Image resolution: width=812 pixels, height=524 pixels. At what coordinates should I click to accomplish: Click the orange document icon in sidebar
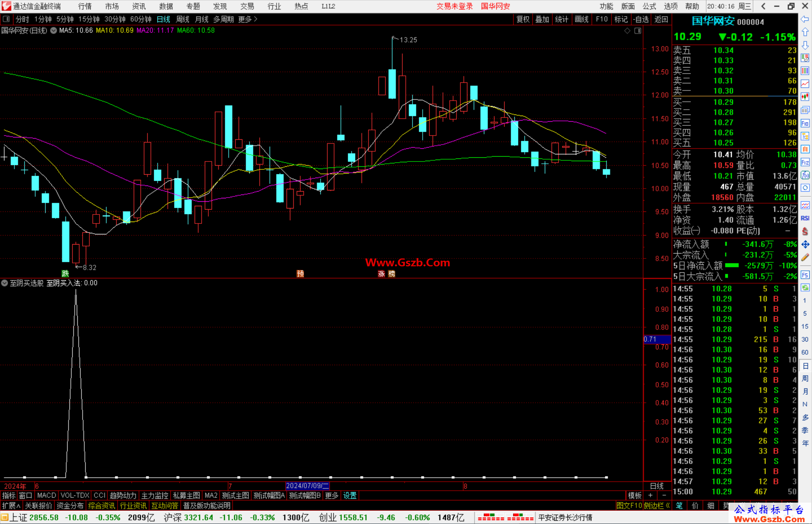[x=805, y=149]
